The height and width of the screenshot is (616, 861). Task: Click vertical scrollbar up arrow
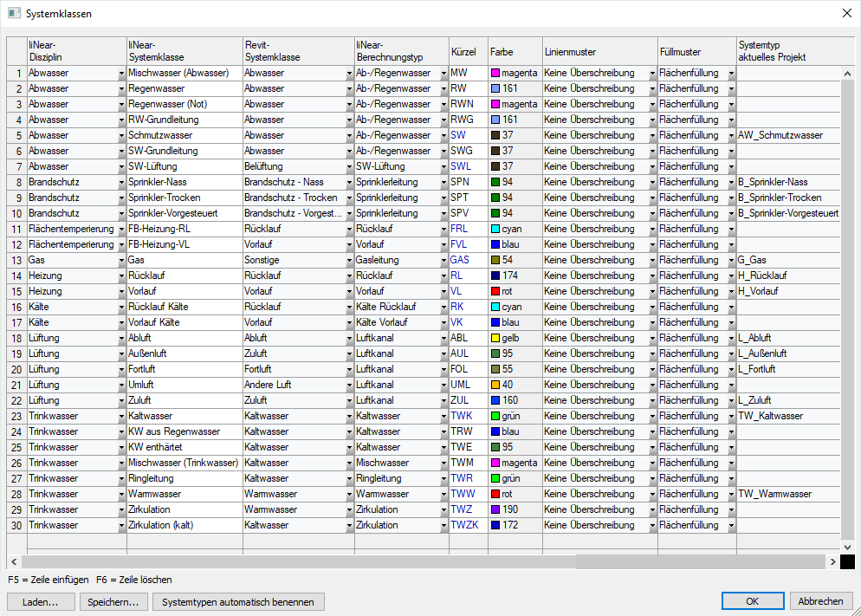click(x=847, y=73)
